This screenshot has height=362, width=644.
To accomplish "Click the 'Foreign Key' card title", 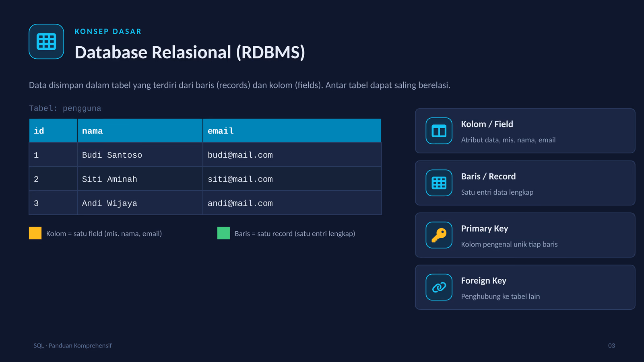I will 484,281.
